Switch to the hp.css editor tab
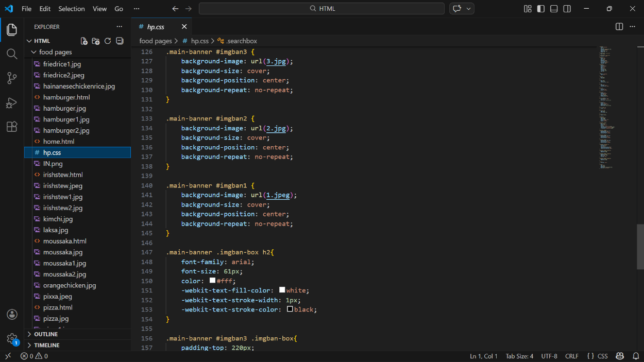The width and height of the screenshot is (644, 362). click(x=156, y=27)
